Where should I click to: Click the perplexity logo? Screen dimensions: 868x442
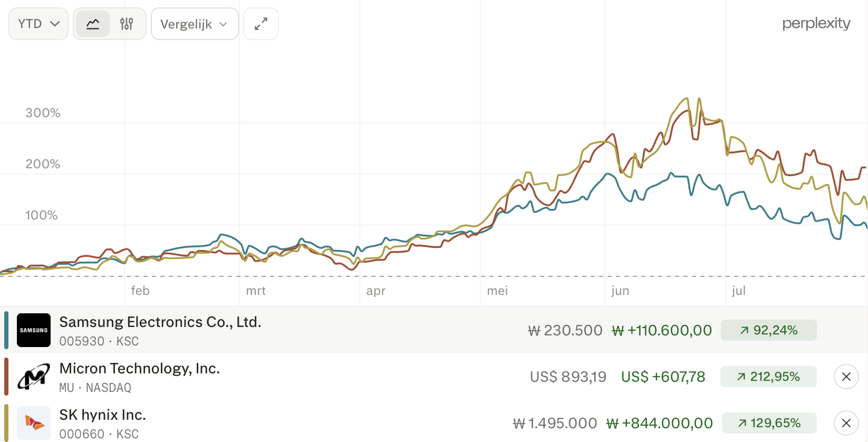coord(816,23)
